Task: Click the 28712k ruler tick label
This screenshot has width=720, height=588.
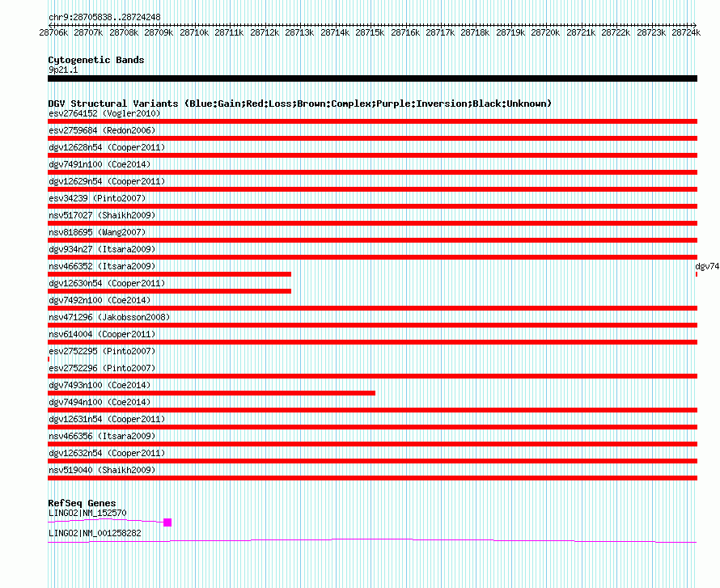Action: [x=265, y=32]
